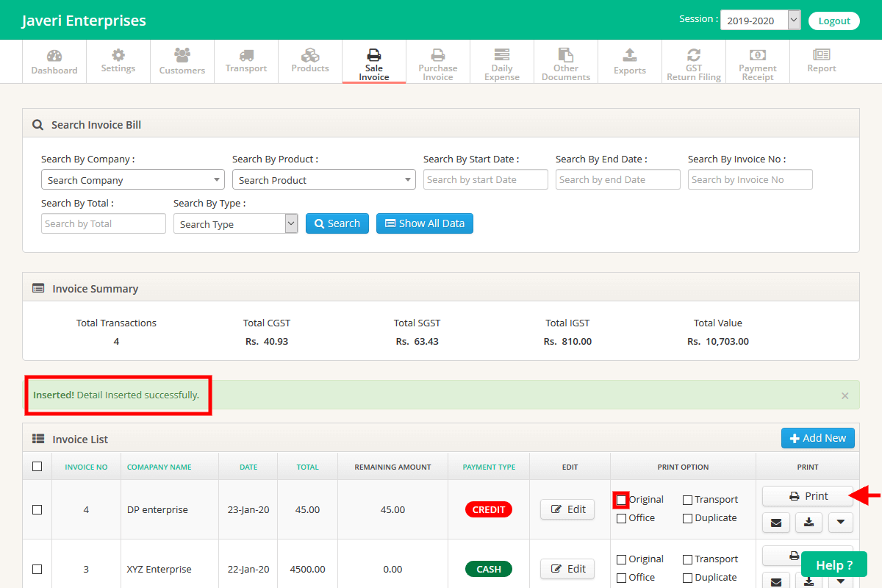This screenshot has width=882, height=588.
Task: Open the Transport truck icon
Action: click(246, 55)
